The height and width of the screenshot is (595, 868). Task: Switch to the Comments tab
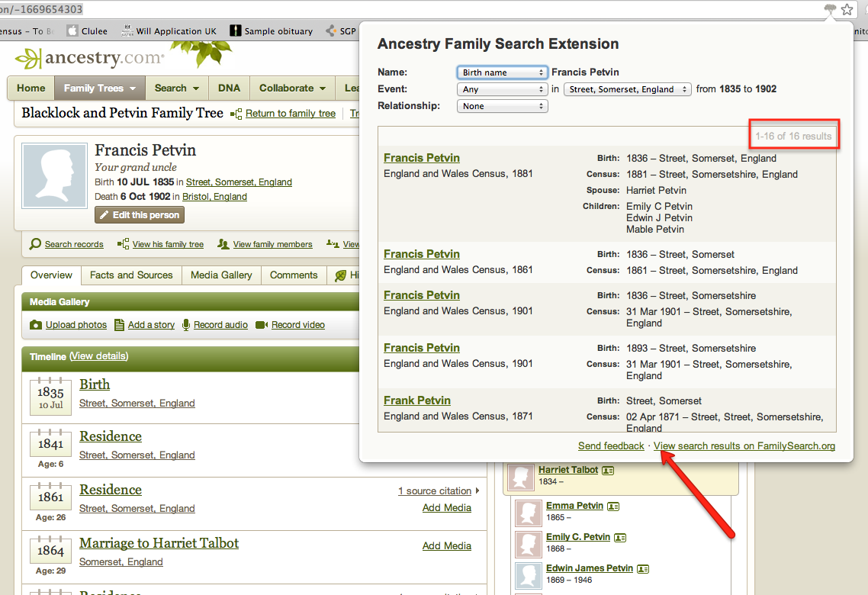click(294, 275)
